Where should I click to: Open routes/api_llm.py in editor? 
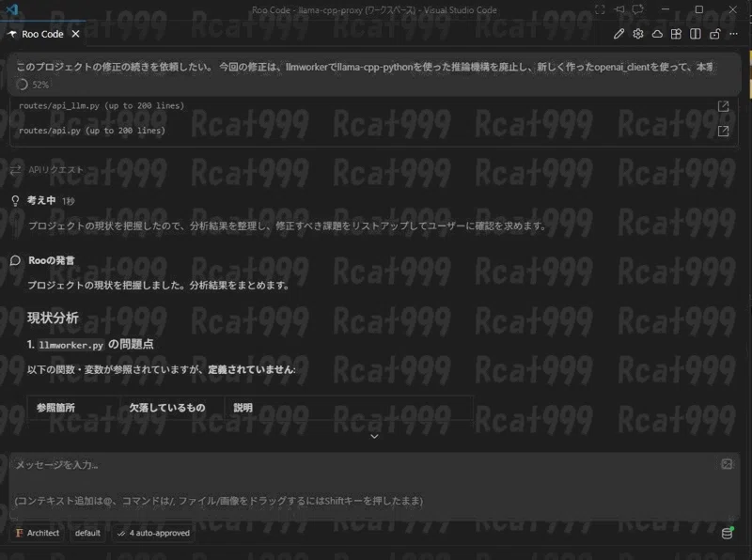[723, 106]
